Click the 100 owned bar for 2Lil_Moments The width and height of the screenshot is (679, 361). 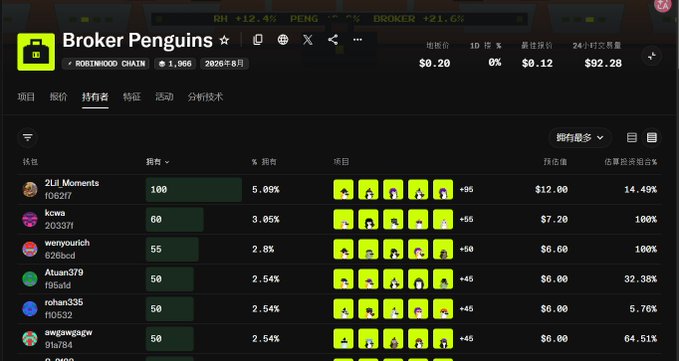click(194, 190)
